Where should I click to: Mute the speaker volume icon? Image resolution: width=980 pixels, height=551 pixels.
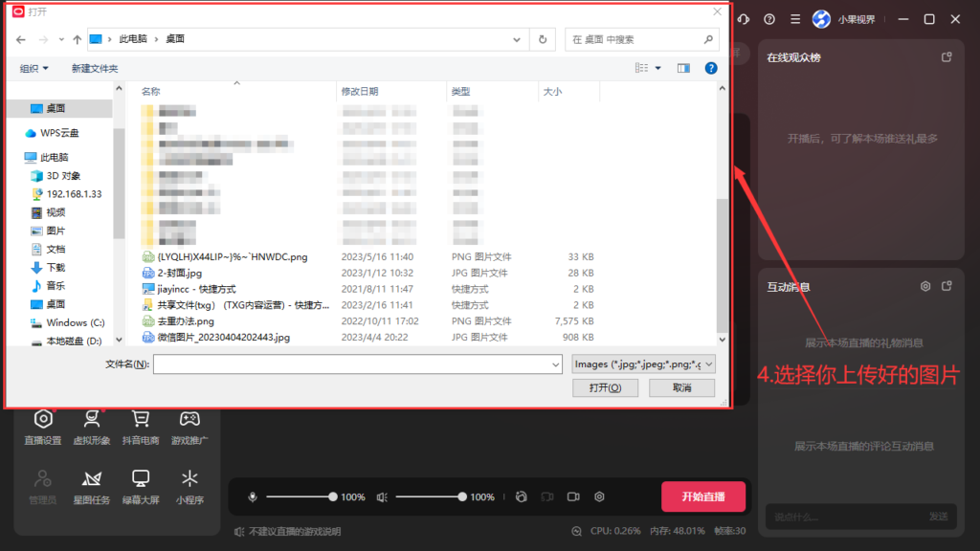click(382, 496)
